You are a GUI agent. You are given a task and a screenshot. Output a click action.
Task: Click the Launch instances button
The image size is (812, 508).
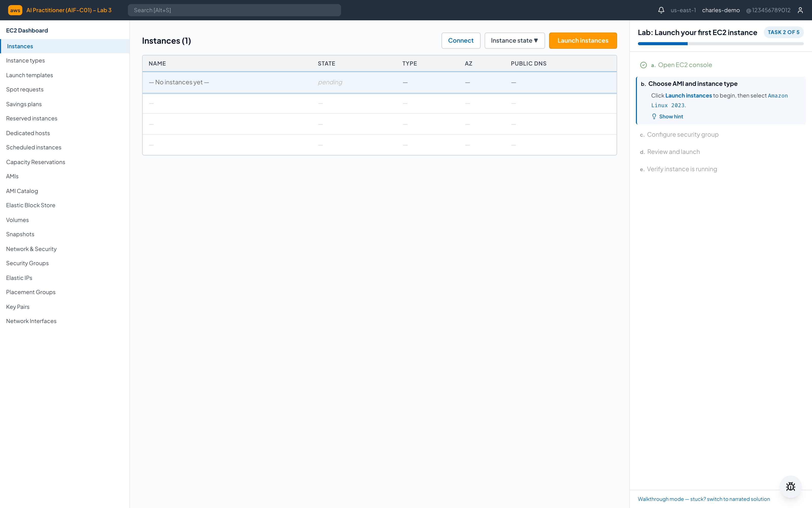[x=583, y=41]
